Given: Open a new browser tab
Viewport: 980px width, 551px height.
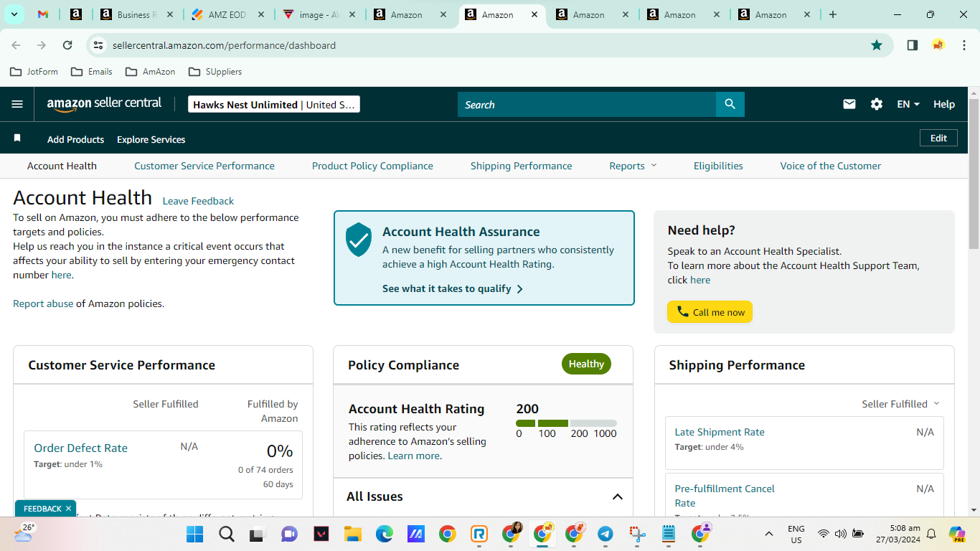Looking at the screenshot, I should click(833, 14).
